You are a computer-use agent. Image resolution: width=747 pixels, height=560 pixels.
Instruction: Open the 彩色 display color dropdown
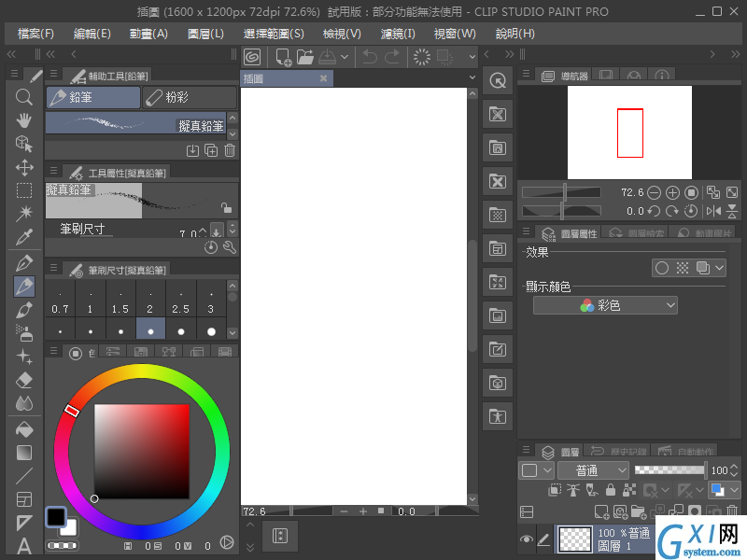[605, 305]
